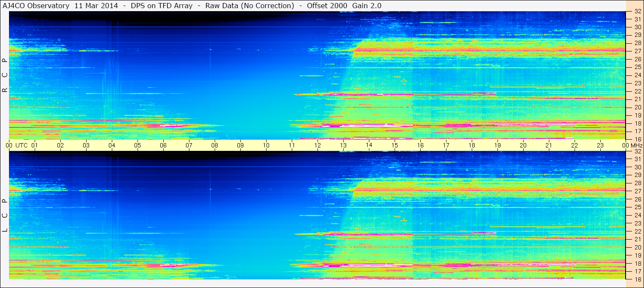Select the 22 MHz label in the lower panel
644x288 pixels.
coord(637,231)
